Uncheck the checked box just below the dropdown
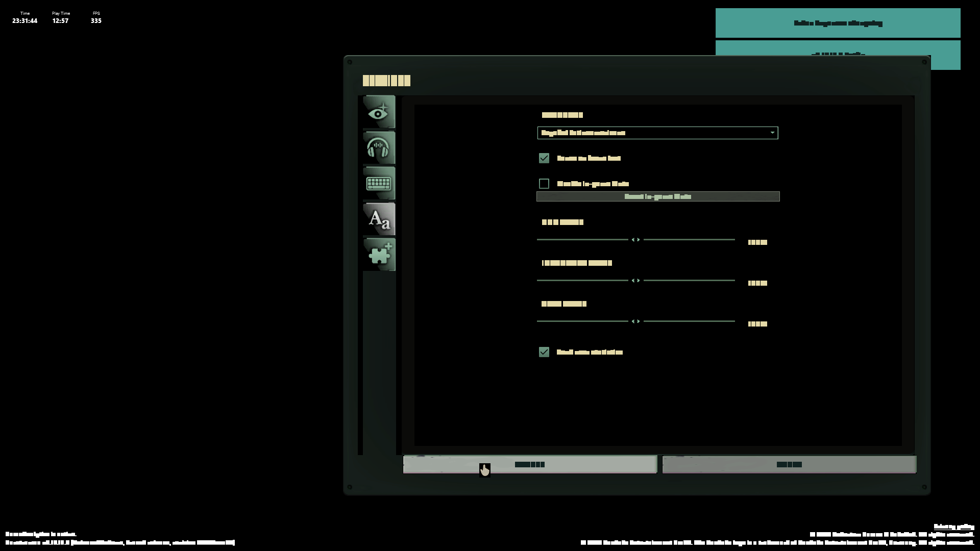 (544, 158)
